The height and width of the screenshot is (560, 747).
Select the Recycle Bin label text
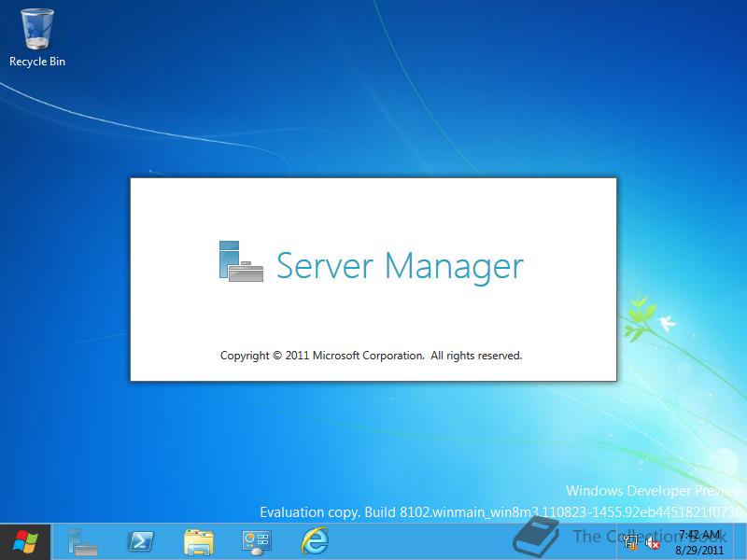pos(37,62)
